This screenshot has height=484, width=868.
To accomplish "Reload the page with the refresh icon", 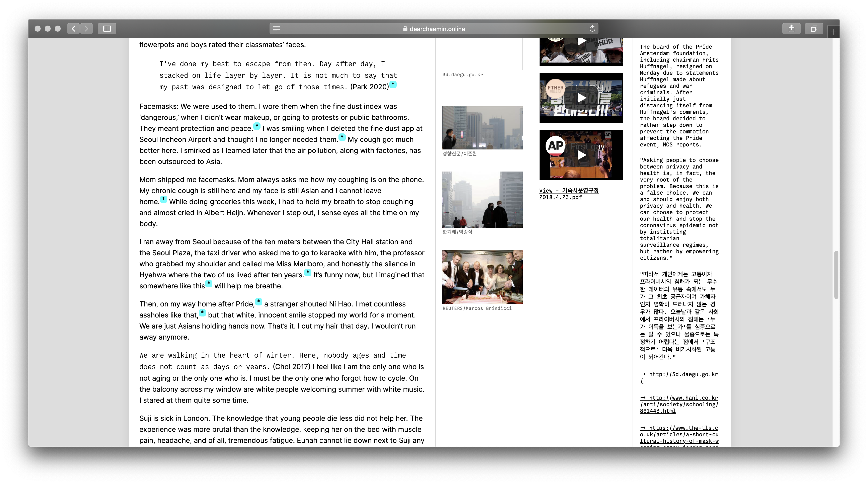I will [592, 29].
